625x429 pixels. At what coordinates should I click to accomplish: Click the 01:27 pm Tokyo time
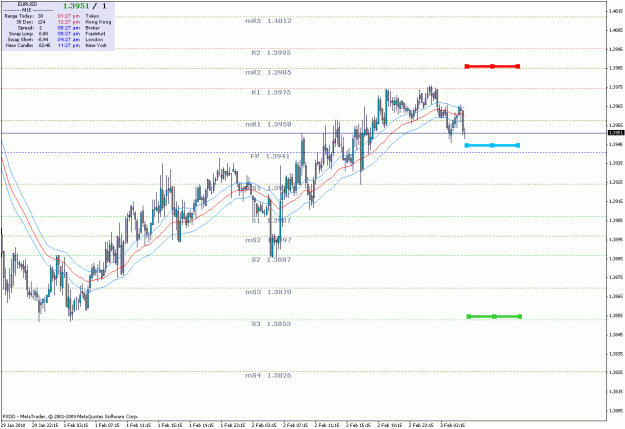pyautogui.click(x=69, y=16)
